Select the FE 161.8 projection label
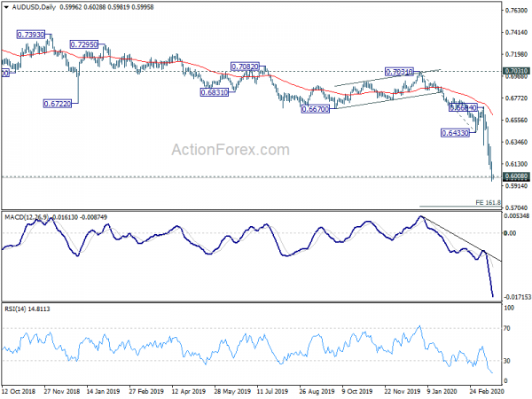 pyautogui.click(x=489, y=203)
